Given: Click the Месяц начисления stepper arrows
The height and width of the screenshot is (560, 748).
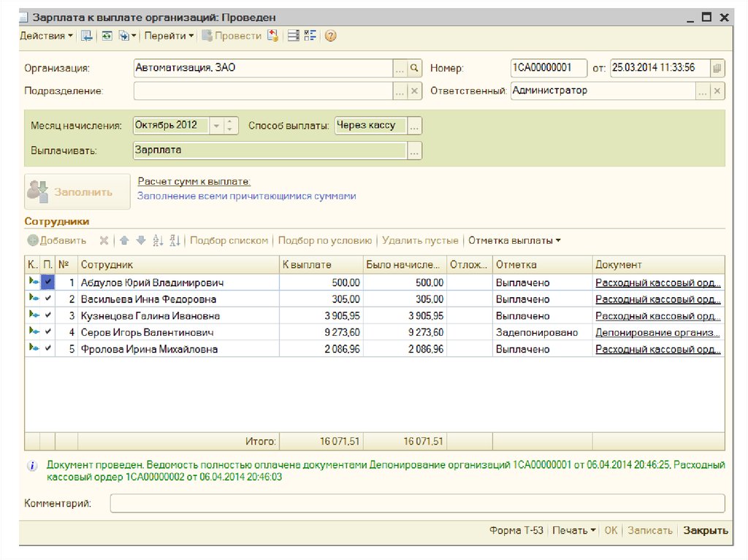Looking at the screenshot, I should tap(231, 126).
